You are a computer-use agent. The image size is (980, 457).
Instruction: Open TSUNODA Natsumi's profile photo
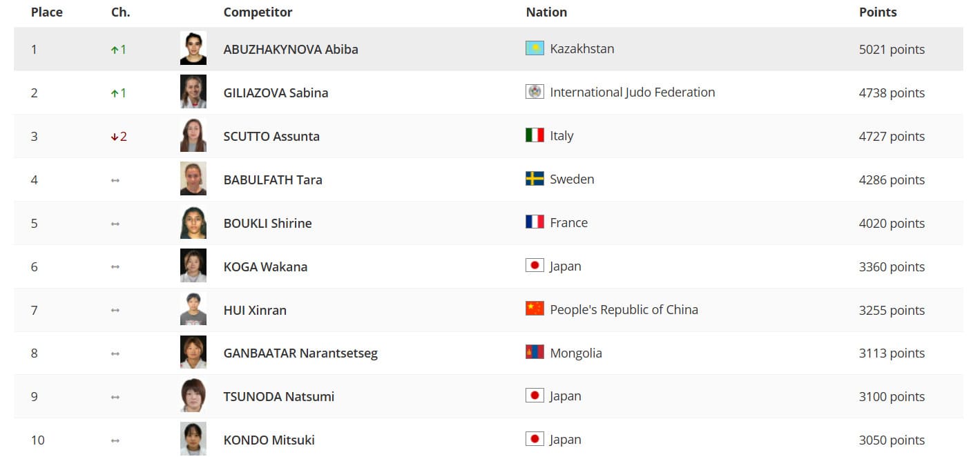(x=193, y=396)
